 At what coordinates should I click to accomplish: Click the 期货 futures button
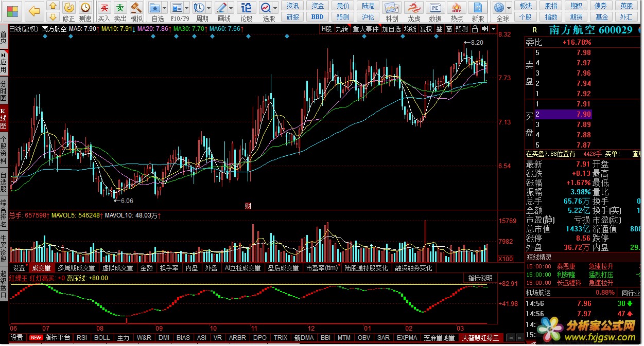[x=576, y=16]
